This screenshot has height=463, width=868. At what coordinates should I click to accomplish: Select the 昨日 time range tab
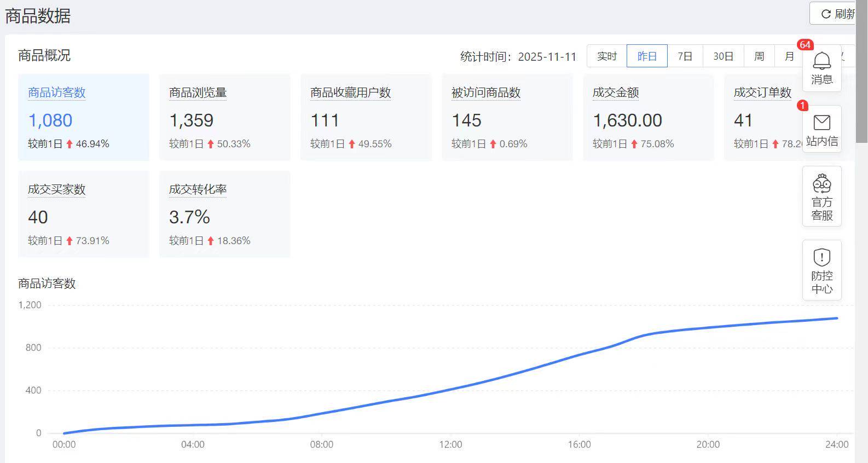pos(647,56)
